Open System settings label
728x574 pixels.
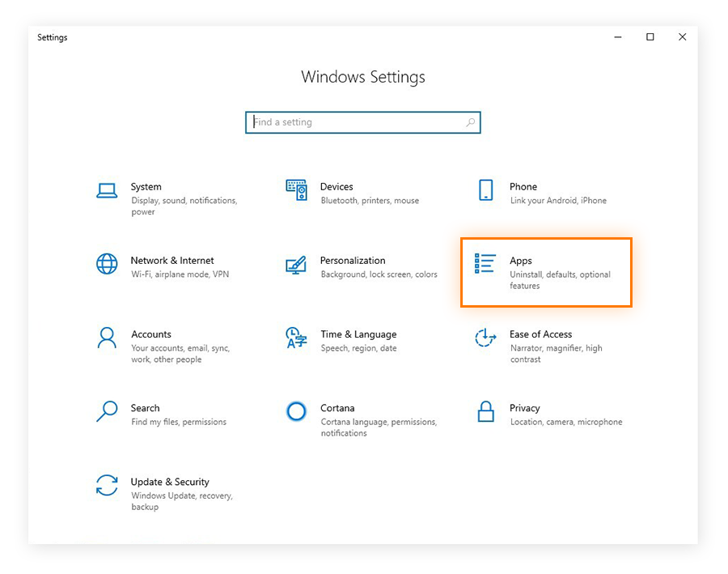(146, 187)
